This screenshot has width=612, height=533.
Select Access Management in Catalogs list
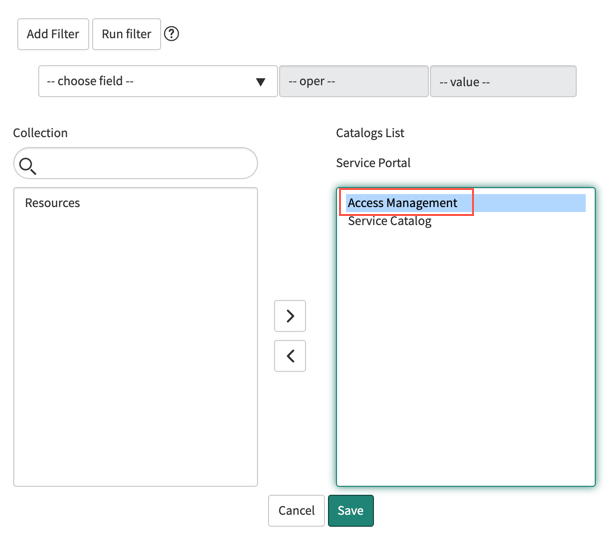pyautogui.click(x=466, y=203)
